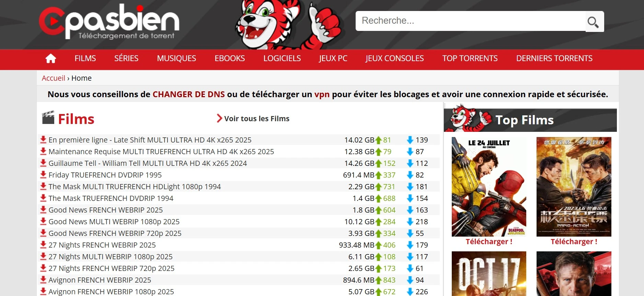
Task: Click the Cpasbien logo in the header
Action: click(109, 22)
